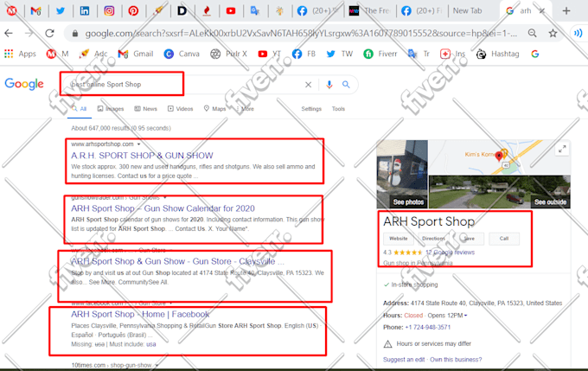Click the address bar URL
Image resolution: width=588 pixels, height=371 pixels.
point(301,34)
